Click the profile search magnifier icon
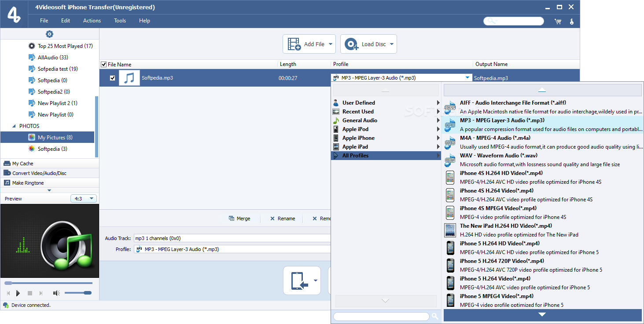This screenshot has width=644, height=324. (x=435, y=316)
